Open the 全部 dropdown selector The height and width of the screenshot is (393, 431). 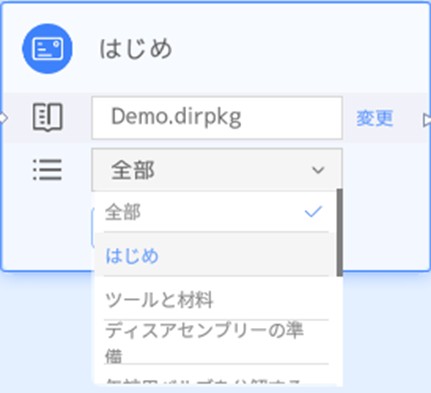click(217, 170)
